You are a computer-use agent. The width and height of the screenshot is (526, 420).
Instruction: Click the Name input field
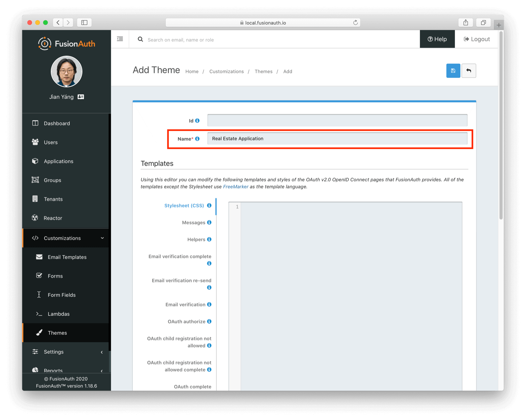click(x=337, y=138)
